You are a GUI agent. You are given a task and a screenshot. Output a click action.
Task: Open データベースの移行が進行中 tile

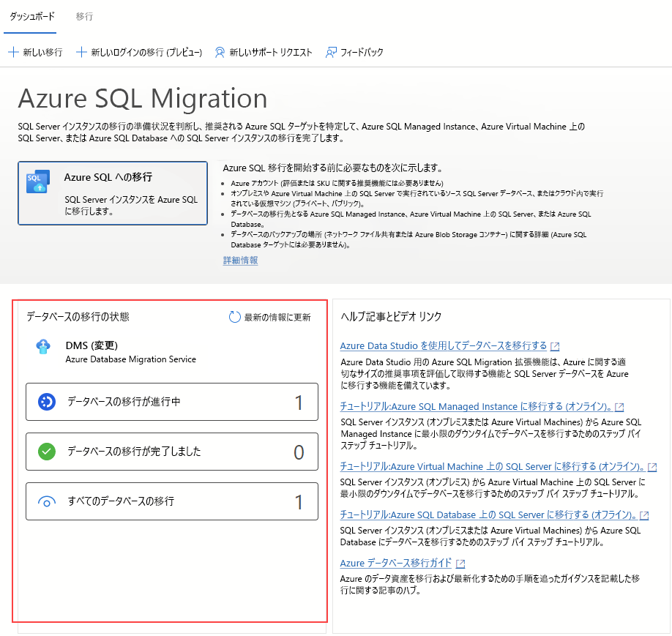[172, 402]
